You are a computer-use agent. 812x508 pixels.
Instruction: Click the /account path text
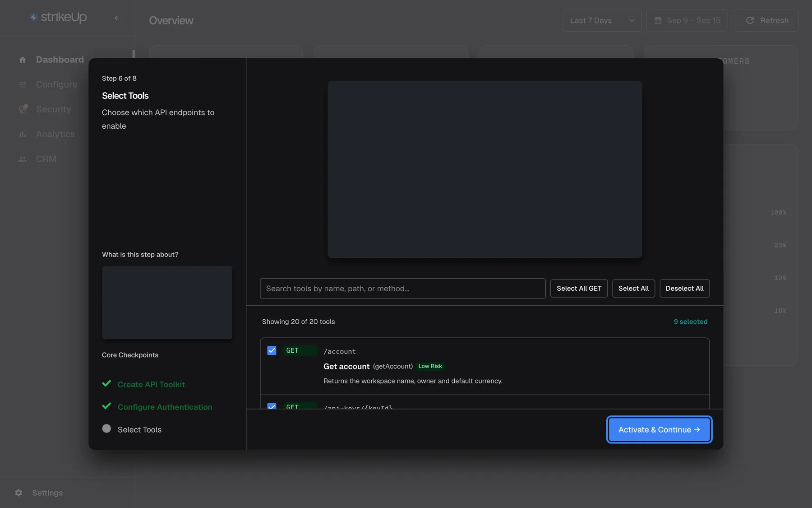point(340,351)
